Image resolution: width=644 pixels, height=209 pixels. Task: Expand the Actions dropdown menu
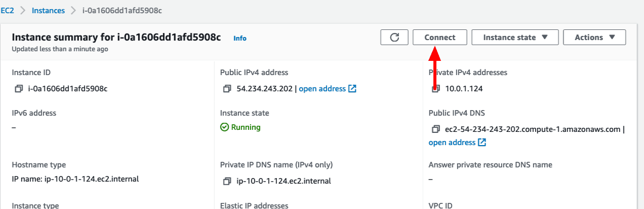click(594, 37)
